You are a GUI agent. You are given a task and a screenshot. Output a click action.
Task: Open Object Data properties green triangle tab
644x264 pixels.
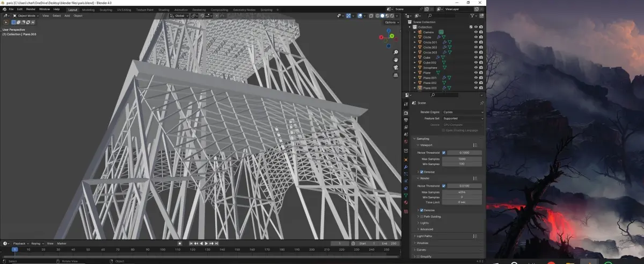coord(406,196)
